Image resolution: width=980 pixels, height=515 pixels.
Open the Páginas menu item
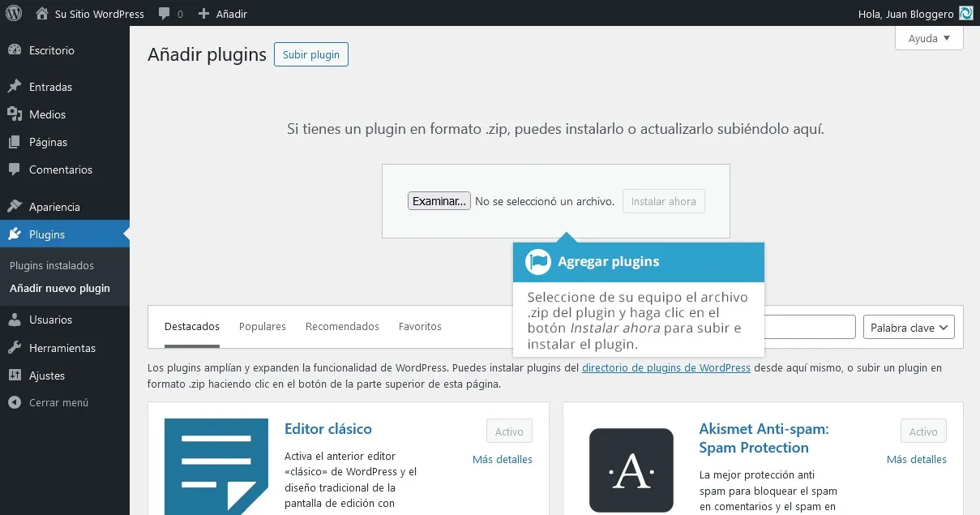[x=65, y=142]
